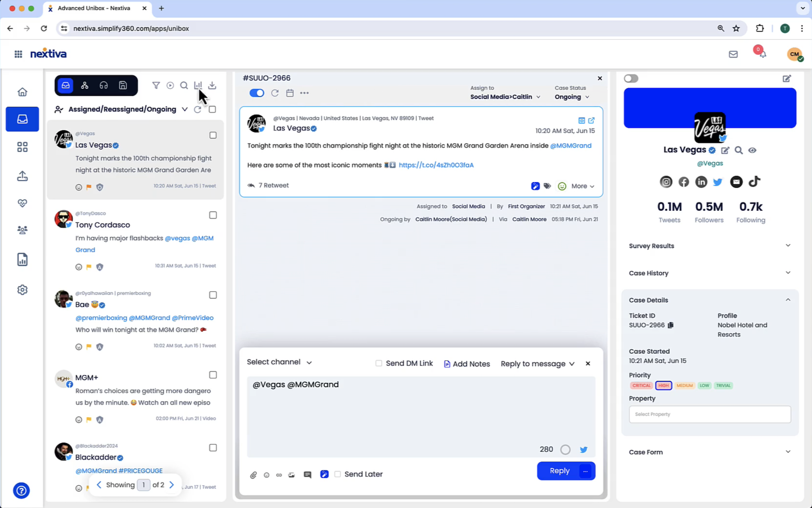The image size is (812, 508).
Task: Open the Instagram profile icon
Action: pos(666,181)
